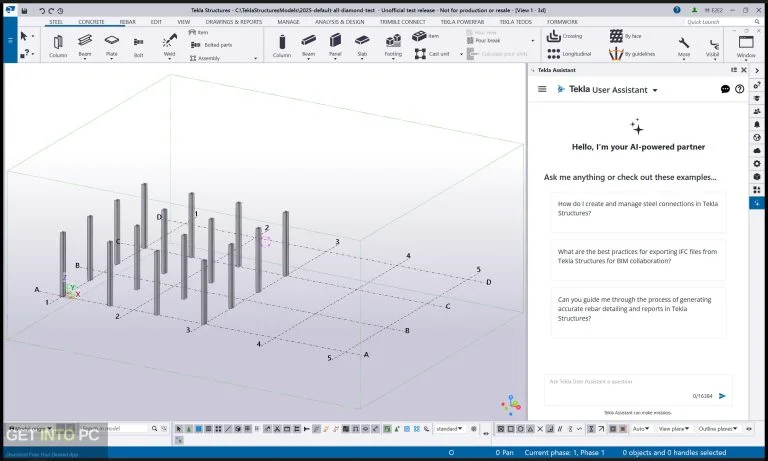Image resolution: width=768 pixels, height=461 pixels.
Task: Open assistant hamburger menu
Action: coord(542,89)
